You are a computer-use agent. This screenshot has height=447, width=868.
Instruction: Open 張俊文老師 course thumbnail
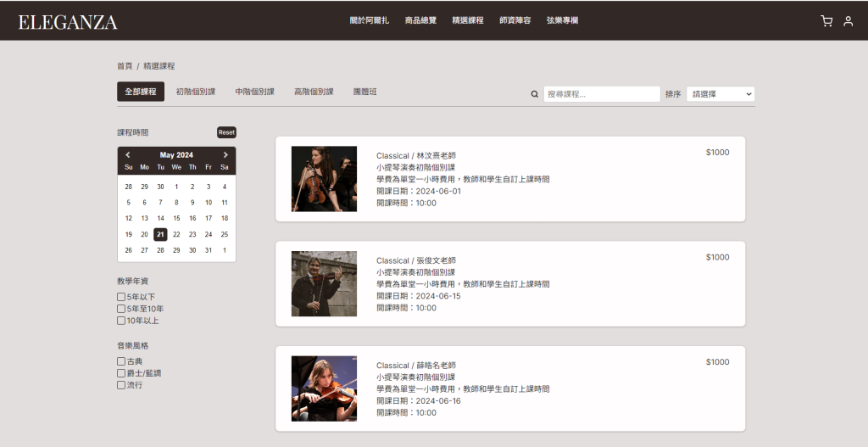[x=324, y=283]
